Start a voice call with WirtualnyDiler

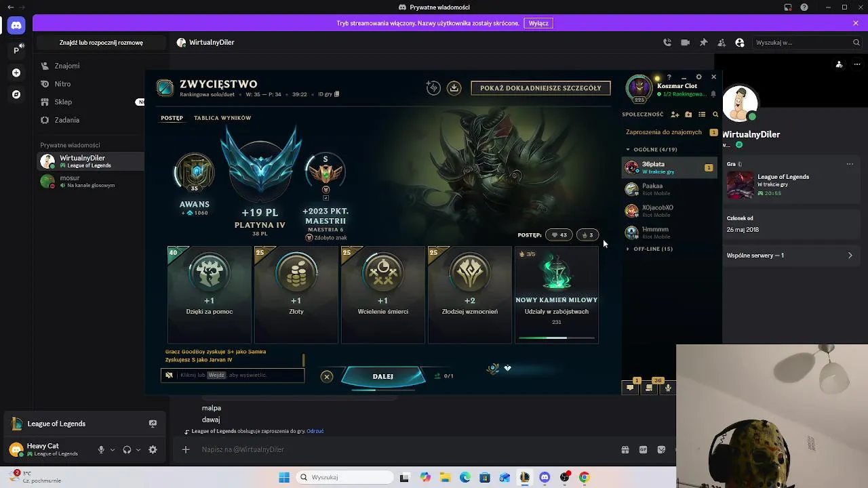(667, 42)
